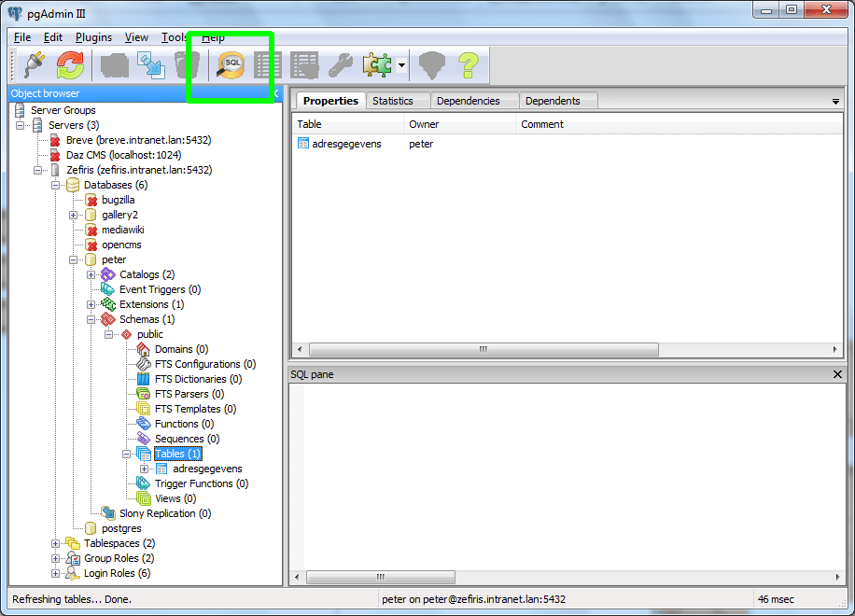855x616 pixels.
Task: Select the Properties tab
Action: pos(330,101)
